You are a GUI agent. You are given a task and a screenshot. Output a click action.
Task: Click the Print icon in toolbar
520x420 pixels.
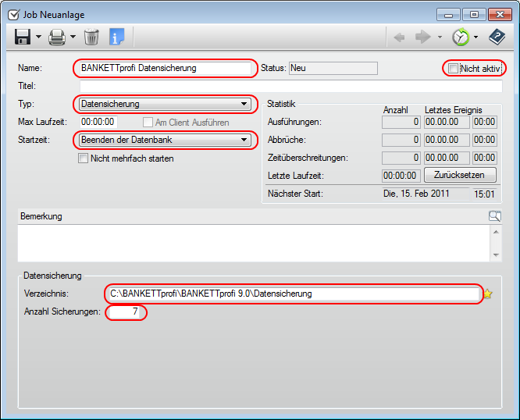click(57, 37)
